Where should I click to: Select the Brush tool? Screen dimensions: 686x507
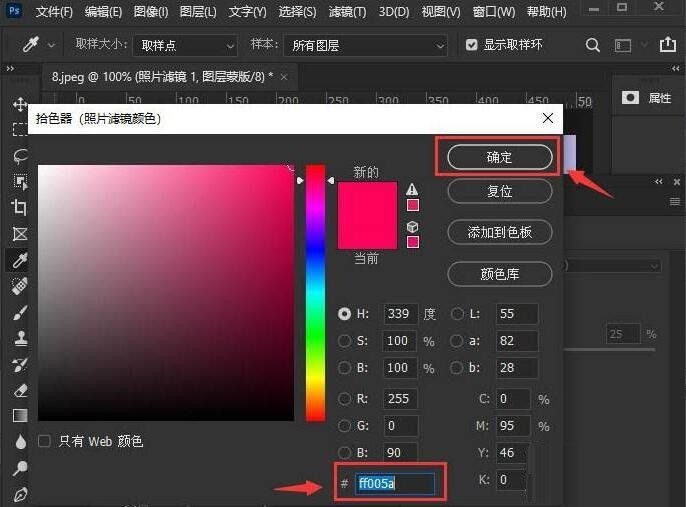coord(20,312)
